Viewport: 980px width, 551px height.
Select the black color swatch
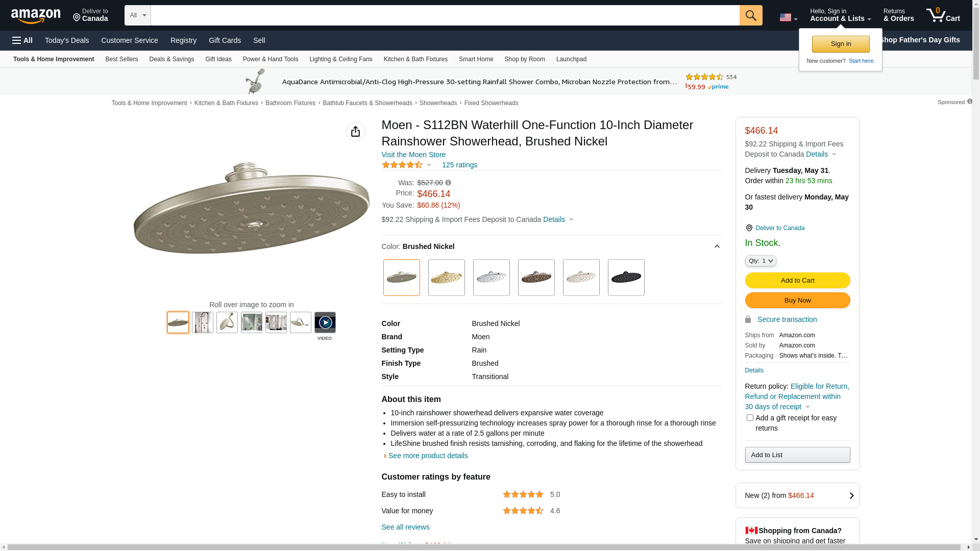[x=626, y=278]
